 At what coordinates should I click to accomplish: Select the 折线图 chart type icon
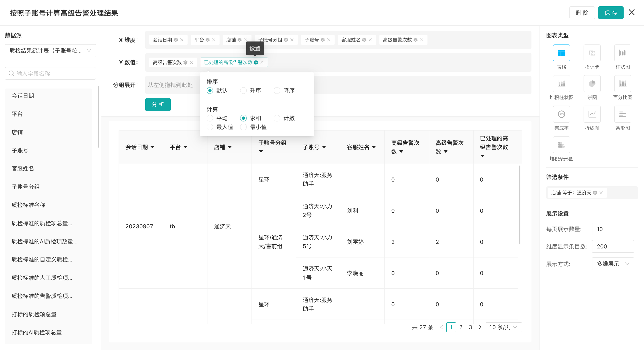point(592,114)
